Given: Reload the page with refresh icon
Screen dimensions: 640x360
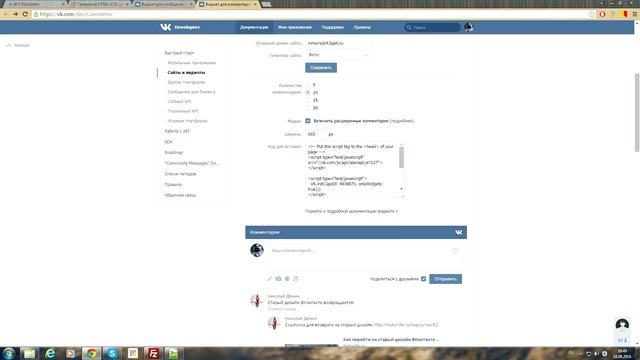Looking at the screenshot, I should pos(25,14).
